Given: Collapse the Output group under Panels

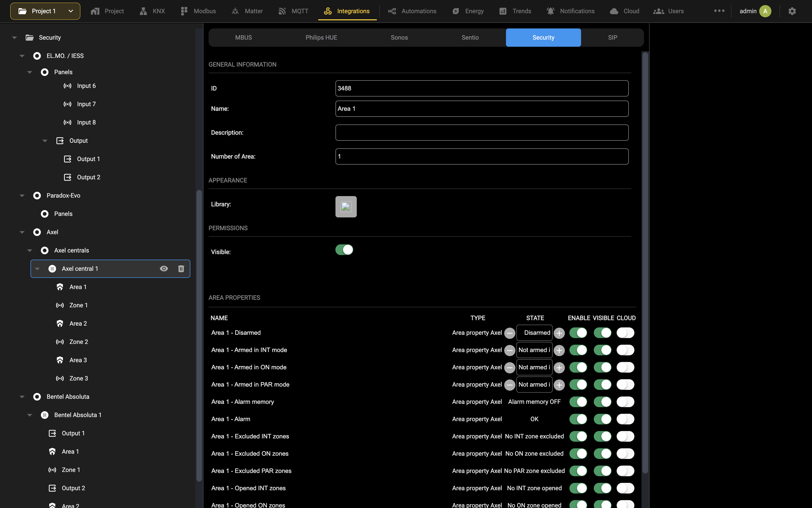Looking at the screenshot, I should point(45,141).
